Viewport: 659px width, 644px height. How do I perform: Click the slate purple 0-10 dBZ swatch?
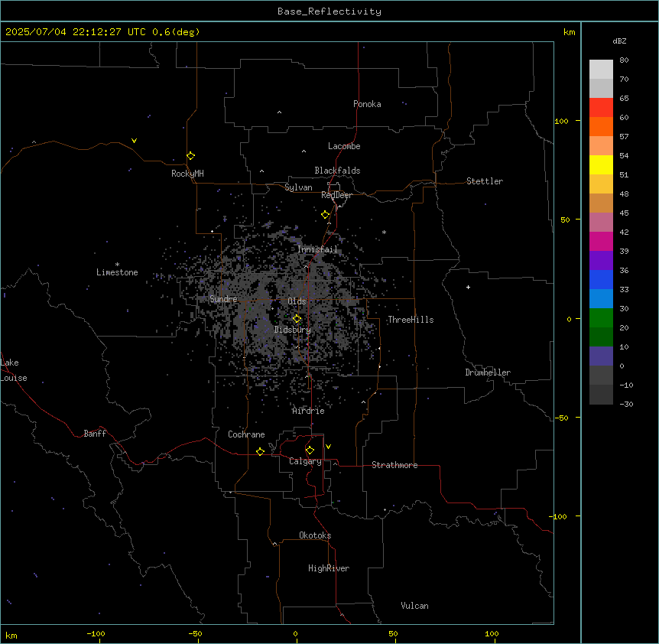coord(601,356)
